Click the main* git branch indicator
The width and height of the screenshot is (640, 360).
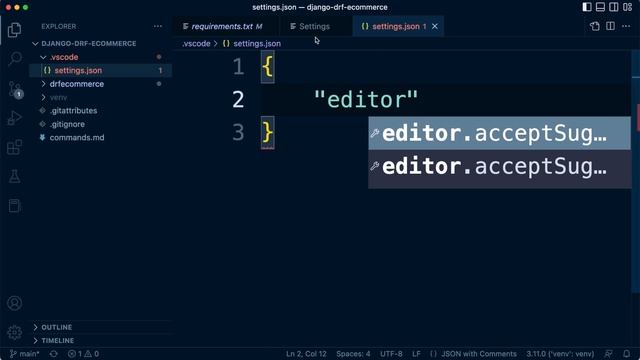point(24,354)
